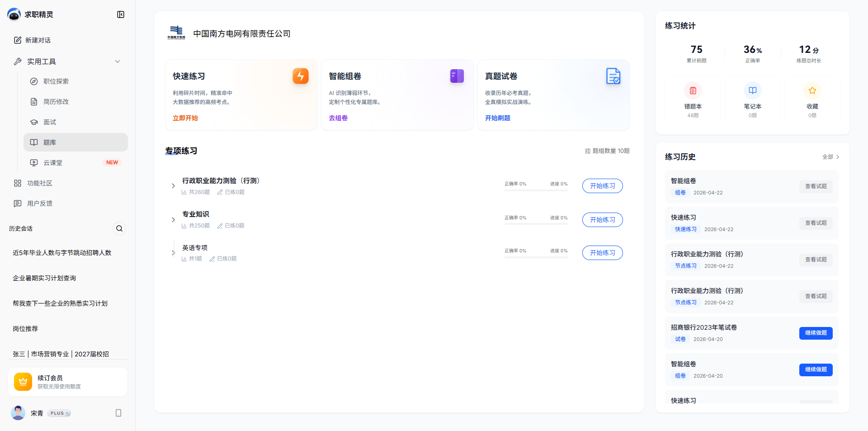Screen dimensions: 868x431
Task: Click the 宋青 user avatar
Action: tap(18, 413)
